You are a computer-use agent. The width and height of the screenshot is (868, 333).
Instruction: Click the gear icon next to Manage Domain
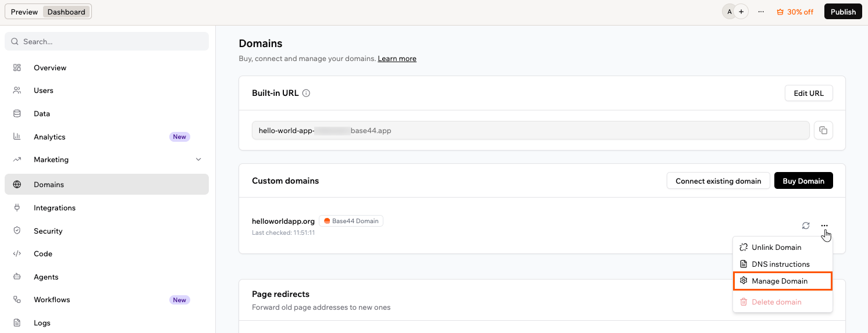[x=744, y=281]
